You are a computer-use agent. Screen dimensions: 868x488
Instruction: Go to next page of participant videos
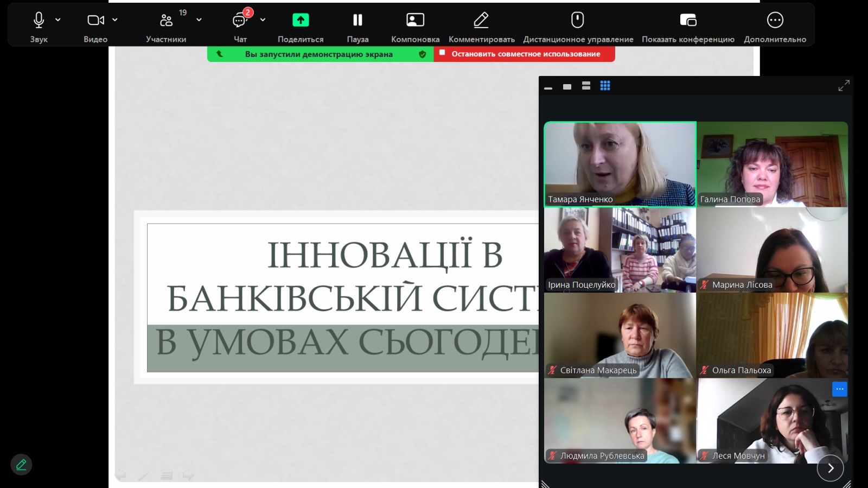click(x=830, y=468)
